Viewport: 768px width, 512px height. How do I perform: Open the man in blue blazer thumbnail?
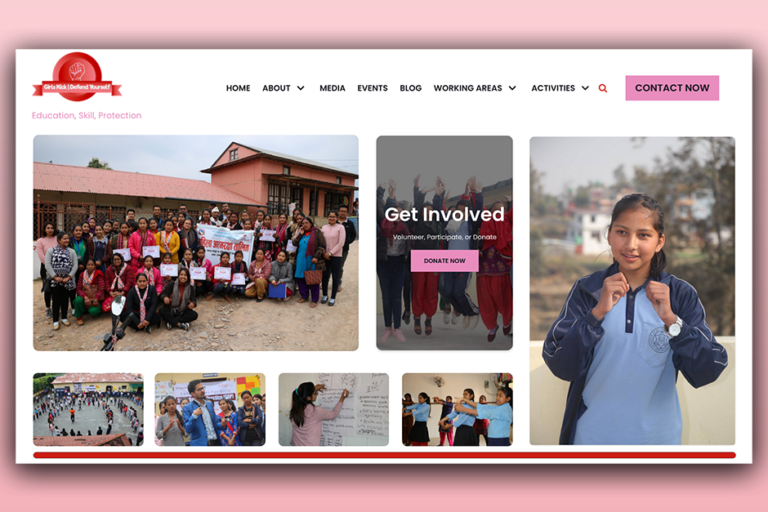pos(210,410)
